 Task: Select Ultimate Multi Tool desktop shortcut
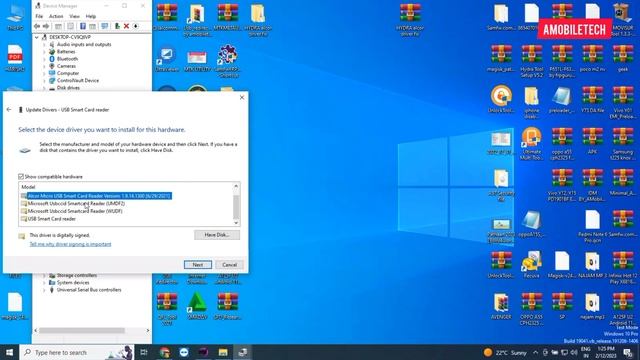(x=531, y=143)
